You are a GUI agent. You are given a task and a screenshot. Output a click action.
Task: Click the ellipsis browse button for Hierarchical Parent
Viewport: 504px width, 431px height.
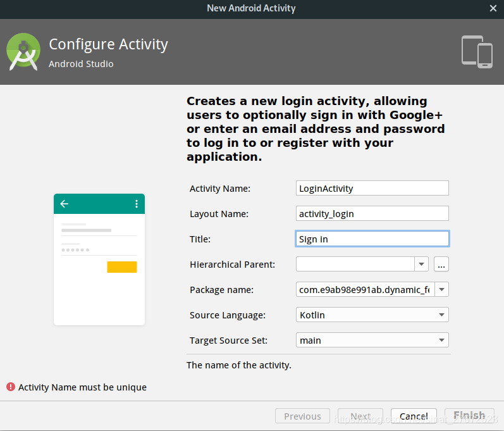click(x=441, y=264)
